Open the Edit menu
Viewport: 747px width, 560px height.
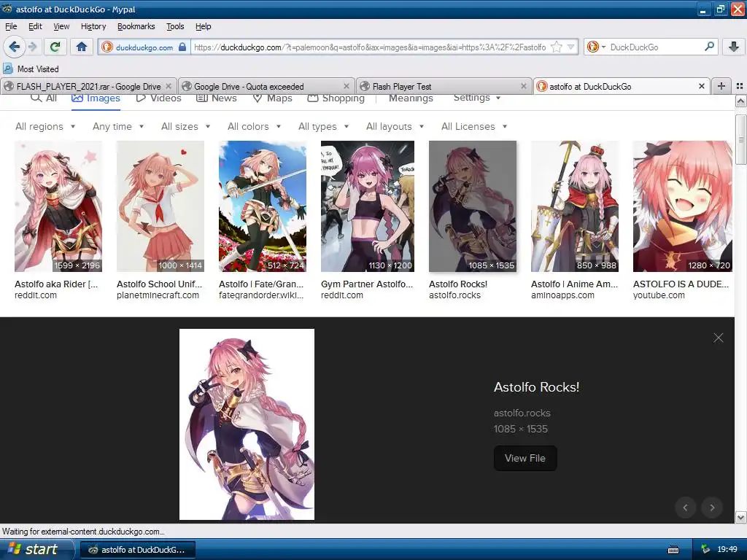tap(35, 26)
